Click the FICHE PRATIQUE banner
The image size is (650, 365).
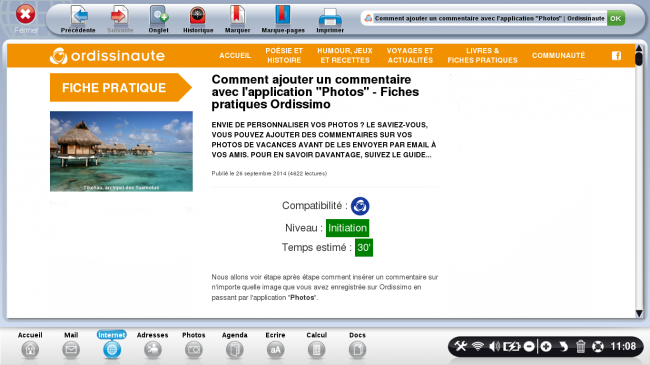[120, 88]
